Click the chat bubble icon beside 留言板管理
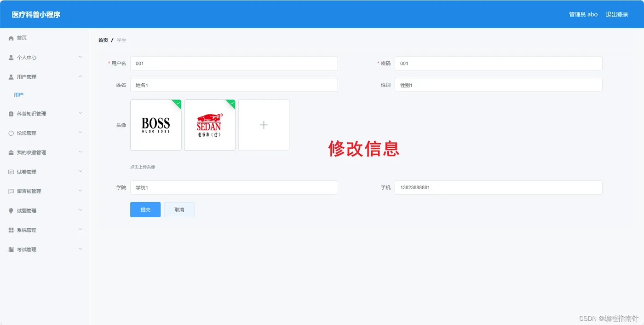The image size is (644, 325). (x=11, y=191)
